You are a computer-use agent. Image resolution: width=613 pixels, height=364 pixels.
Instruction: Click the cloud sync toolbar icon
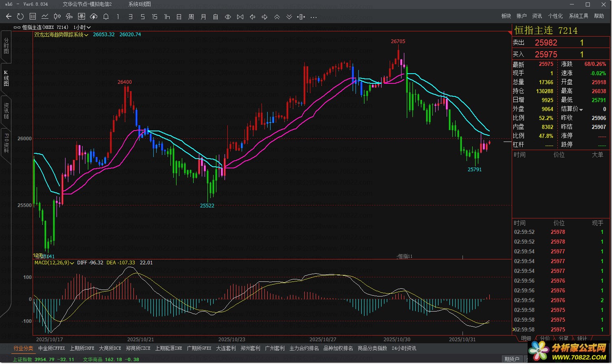tap(94, 17)
